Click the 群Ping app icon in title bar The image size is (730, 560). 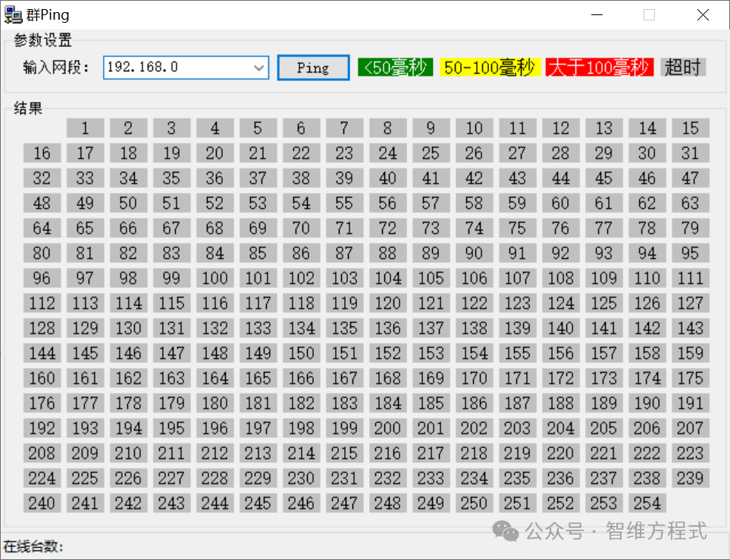tap(13, 14)
